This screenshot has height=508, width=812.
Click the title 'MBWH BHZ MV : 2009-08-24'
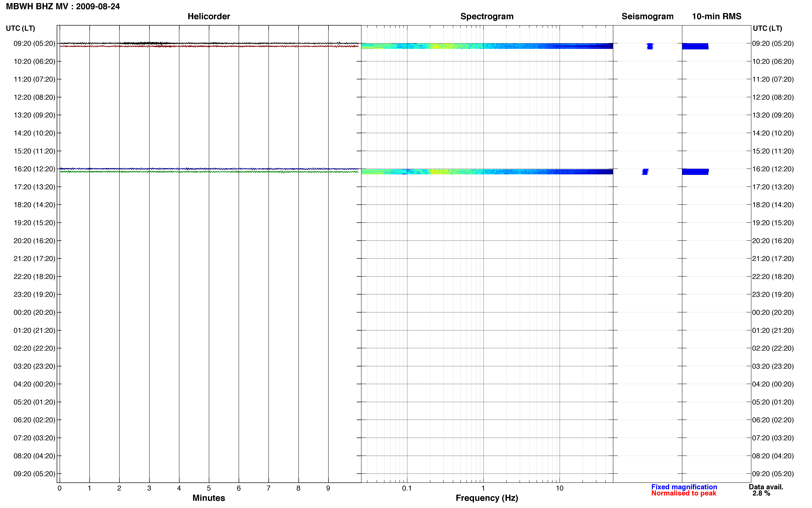click(x=63, y=6)
